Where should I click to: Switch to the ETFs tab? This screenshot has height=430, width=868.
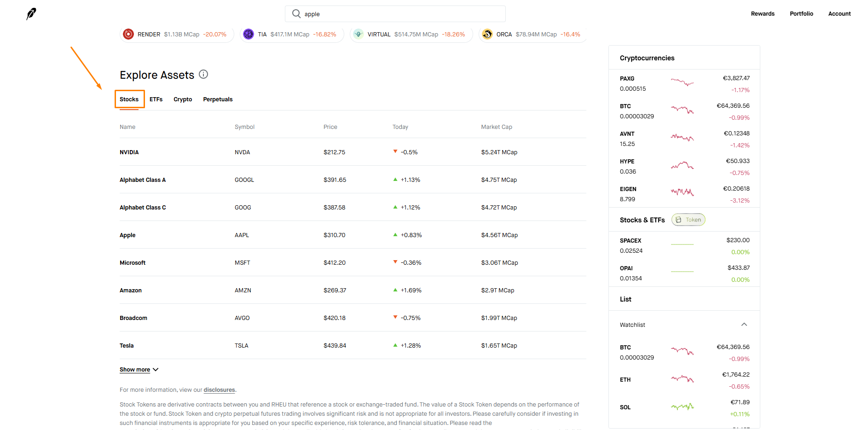pos(156,99)
